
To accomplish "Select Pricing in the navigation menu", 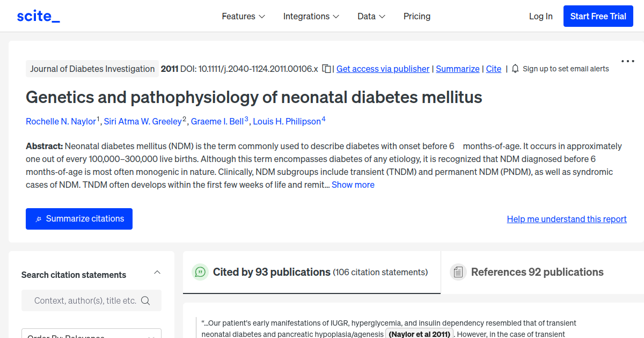I will coord(417,16).
